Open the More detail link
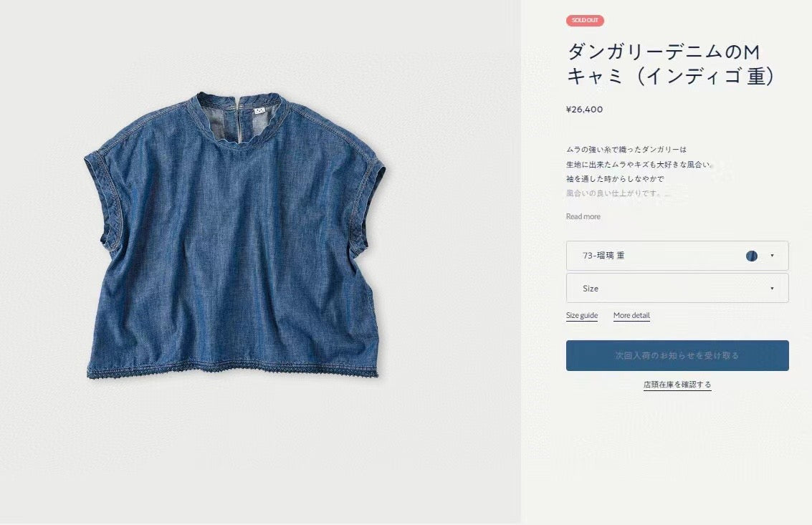 [631, 315]
